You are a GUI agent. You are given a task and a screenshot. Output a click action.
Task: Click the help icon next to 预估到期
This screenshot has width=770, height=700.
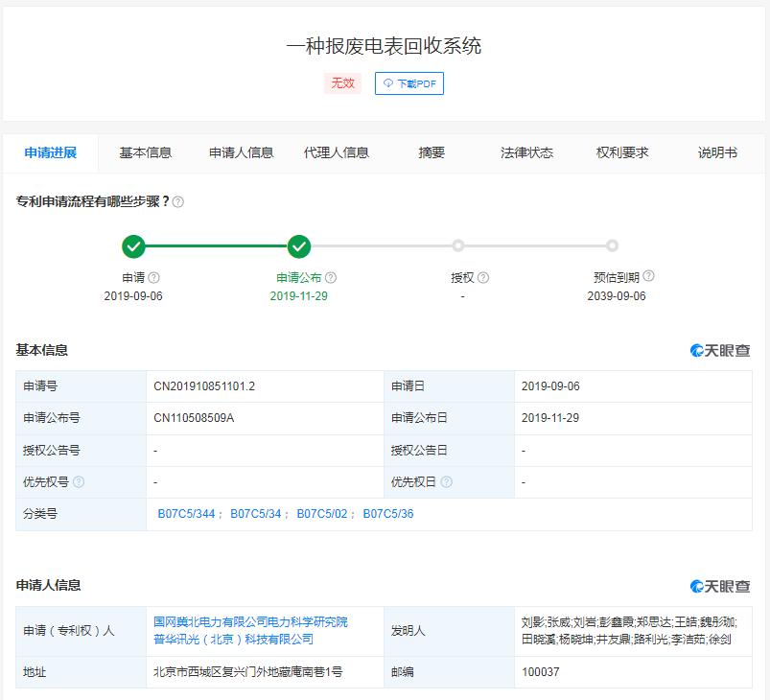(x=649, y=277)
